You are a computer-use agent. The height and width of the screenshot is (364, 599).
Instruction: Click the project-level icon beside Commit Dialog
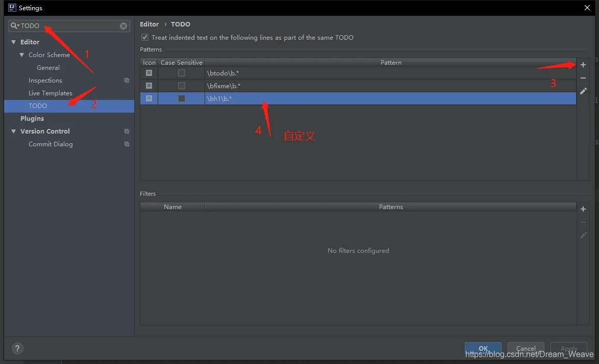pyautogui.click(x=127, y=144)
